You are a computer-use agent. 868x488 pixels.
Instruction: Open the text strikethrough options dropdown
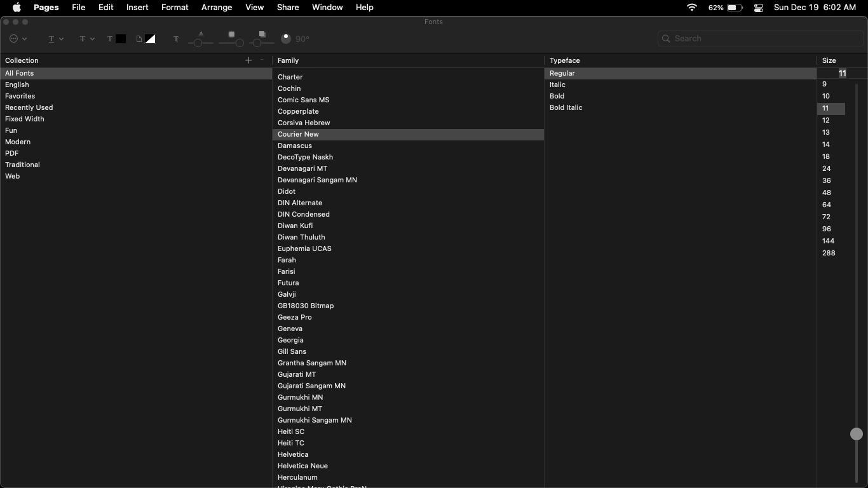(x=87, y=39)
